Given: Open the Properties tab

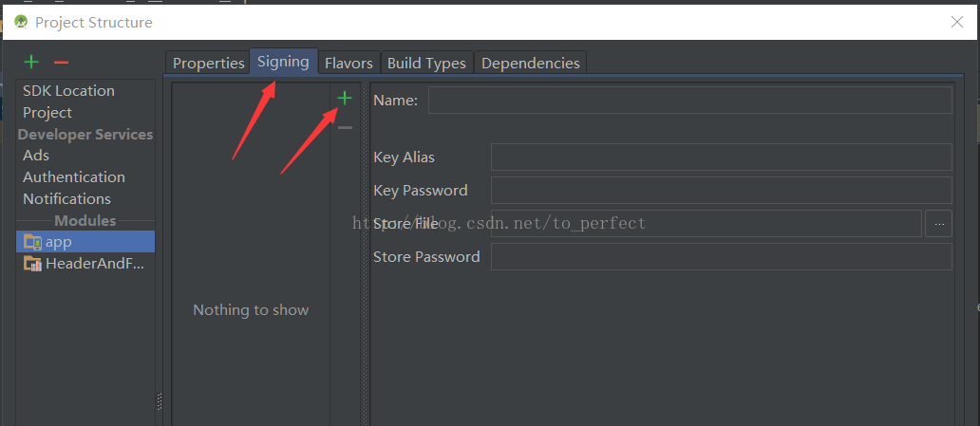Looking at the screenshot, I should 208,63.
